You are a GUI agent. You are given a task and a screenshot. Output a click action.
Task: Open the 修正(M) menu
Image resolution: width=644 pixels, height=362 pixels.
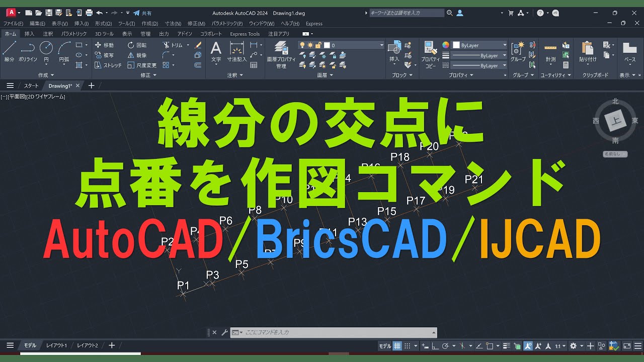pyautogui.click(x=196, y=24)
